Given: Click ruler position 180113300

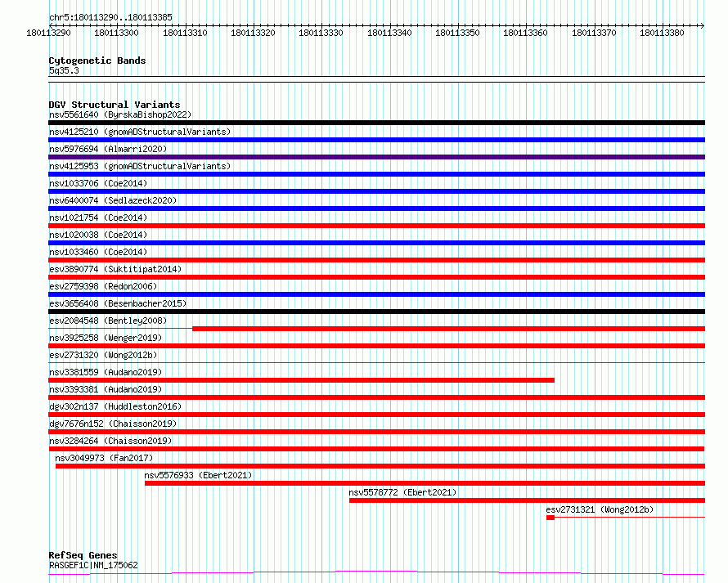Looking at the screenshot, I should pyautogui.click(x=116, y=34).
